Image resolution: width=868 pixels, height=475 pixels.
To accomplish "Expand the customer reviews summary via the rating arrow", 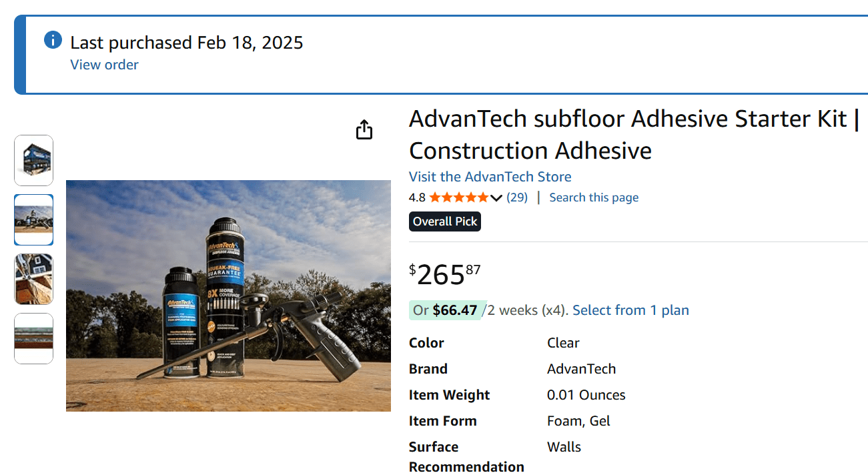I will coord(496,197).
